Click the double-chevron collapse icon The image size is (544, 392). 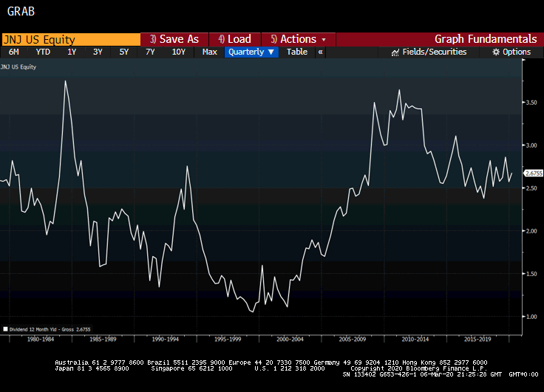(320, 52)
